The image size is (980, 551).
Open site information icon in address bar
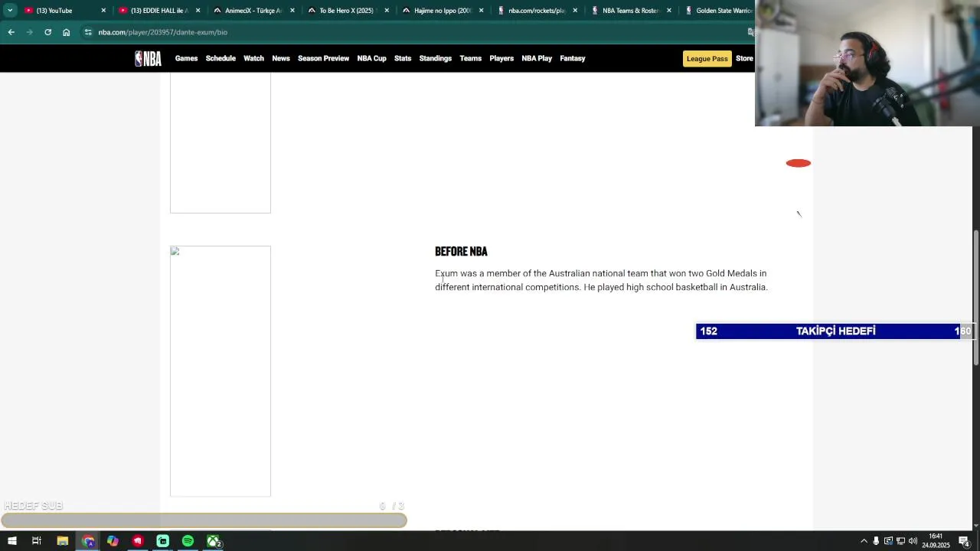click(88, 32)
